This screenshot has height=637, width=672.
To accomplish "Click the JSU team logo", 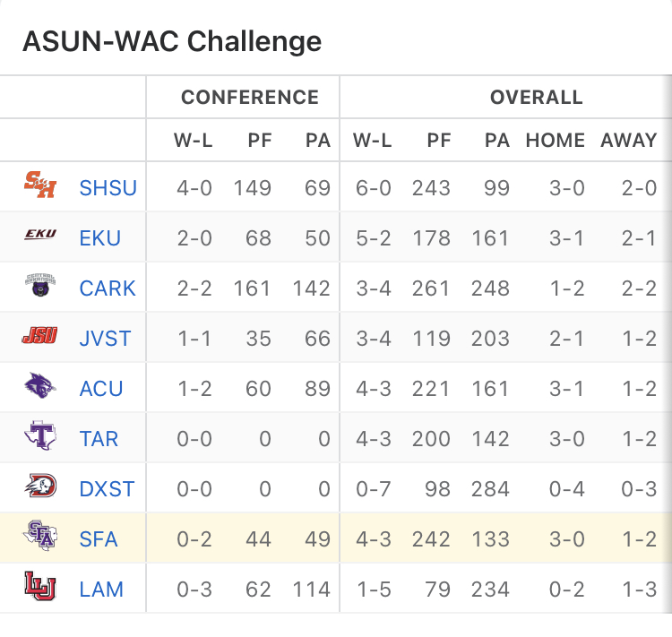I will tap(39, 336).
